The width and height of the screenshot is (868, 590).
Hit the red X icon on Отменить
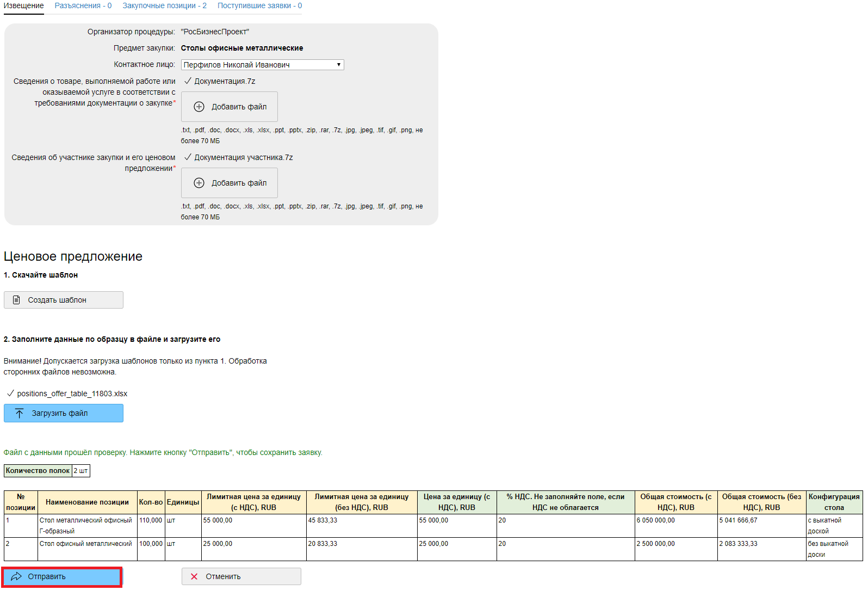pyautogui.click(x=194, y=576)
